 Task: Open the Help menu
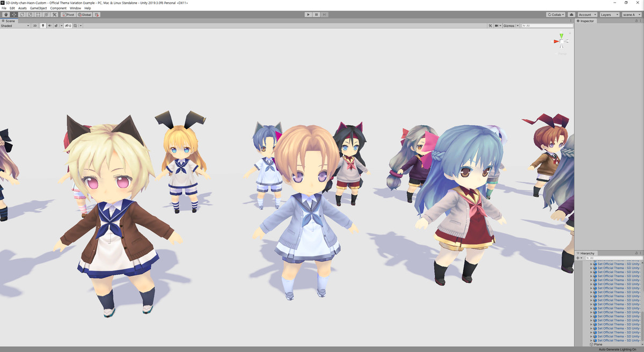[87, 8]
